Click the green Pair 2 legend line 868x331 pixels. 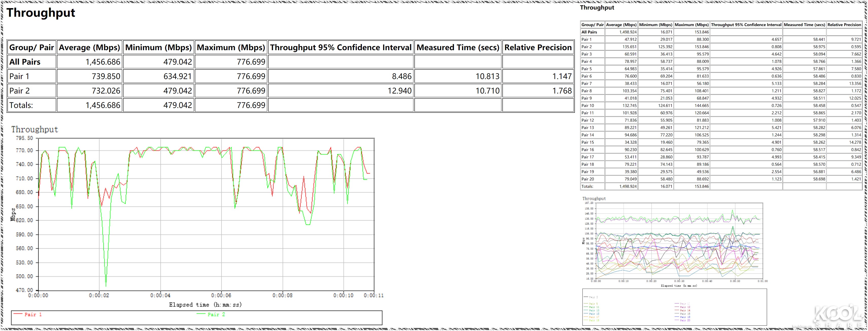tap(201, 314)
